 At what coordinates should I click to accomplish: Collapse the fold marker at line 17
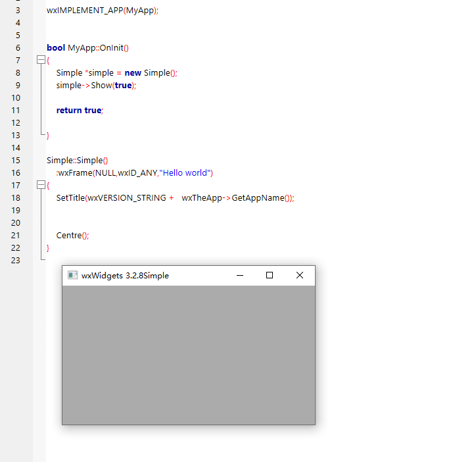(x=41, y=184)
